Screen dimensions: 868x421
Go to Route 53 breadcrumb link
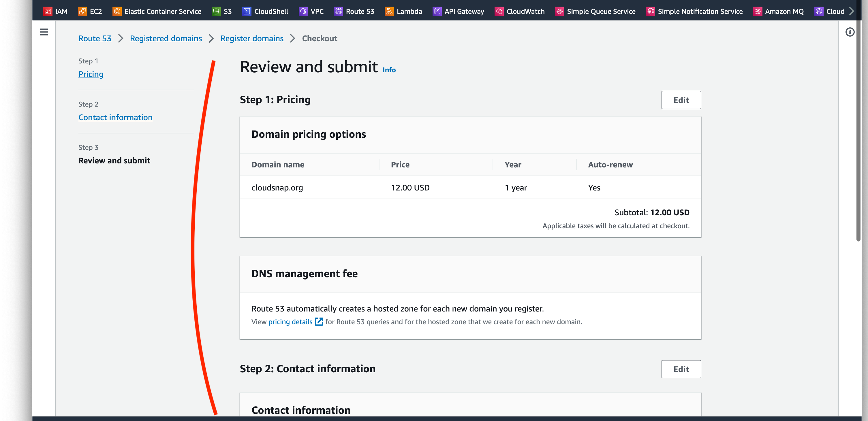point(95,38)
